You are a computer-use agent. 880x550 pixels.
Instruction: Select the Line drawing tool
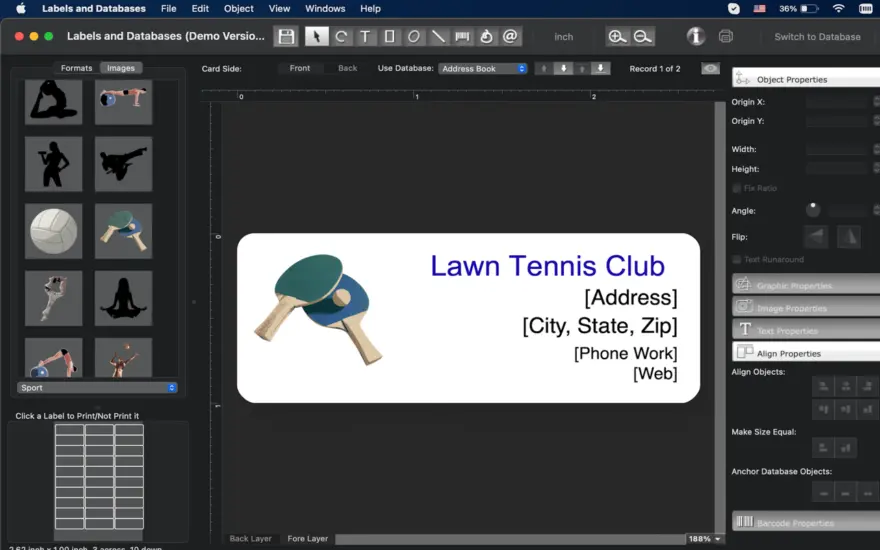(438, 36)
